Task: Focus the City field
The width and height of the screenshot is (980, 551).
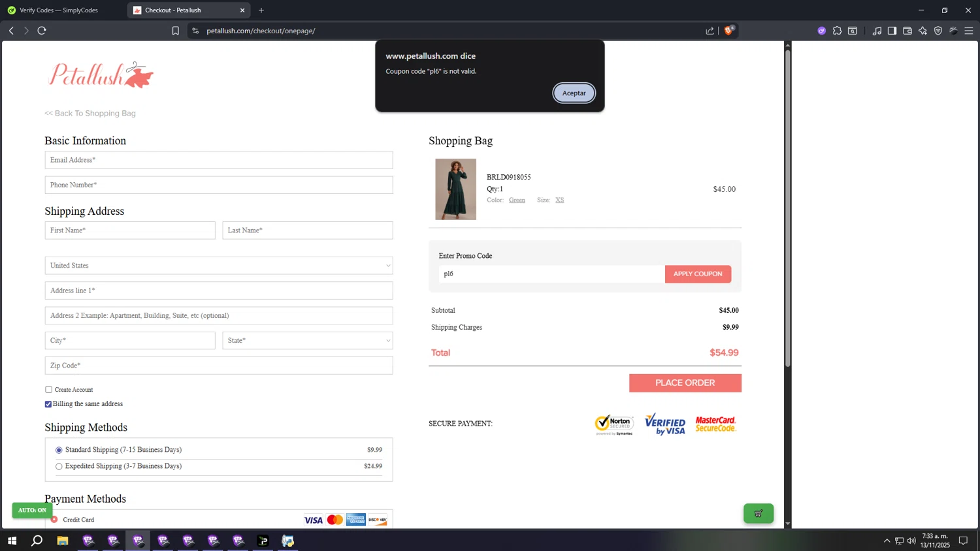Action: [130, 341]
